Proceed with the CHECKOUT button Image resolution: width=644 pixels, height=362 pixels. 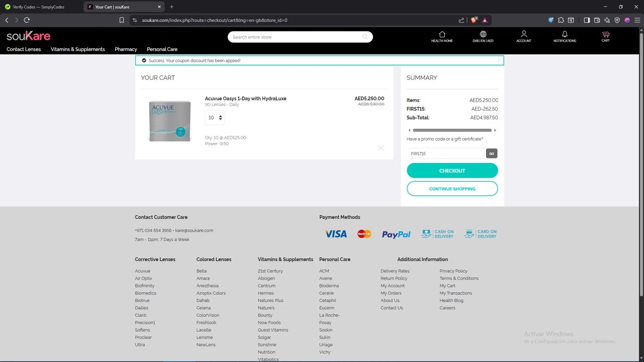(x=452, y=171)
